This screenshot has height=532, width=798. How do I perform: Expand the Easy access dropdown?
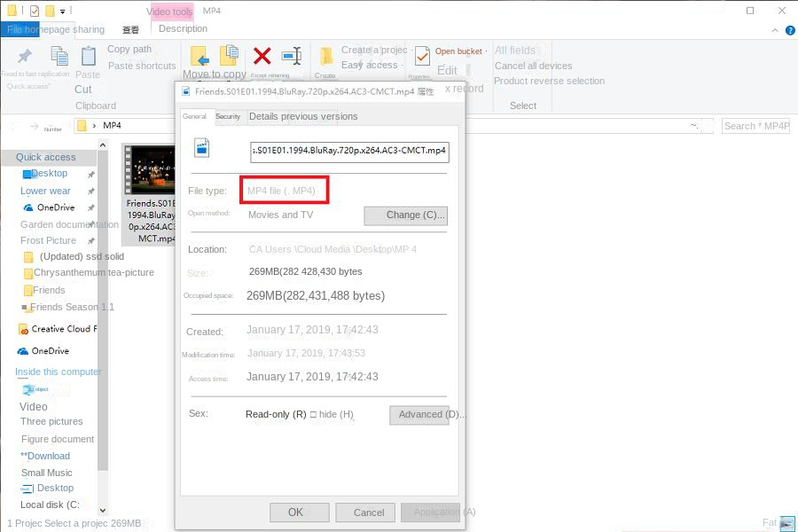[402, 65]
